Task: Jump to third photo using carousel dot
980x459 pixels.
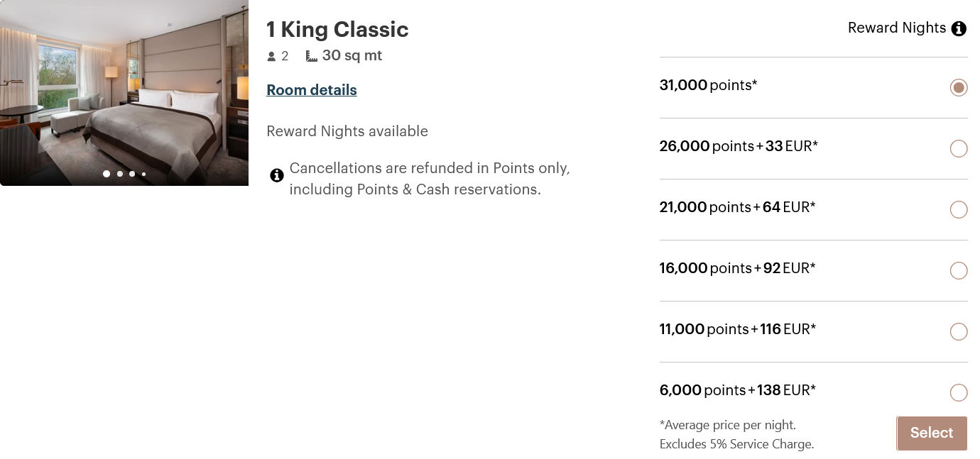Action: click(x=131, y=174)
